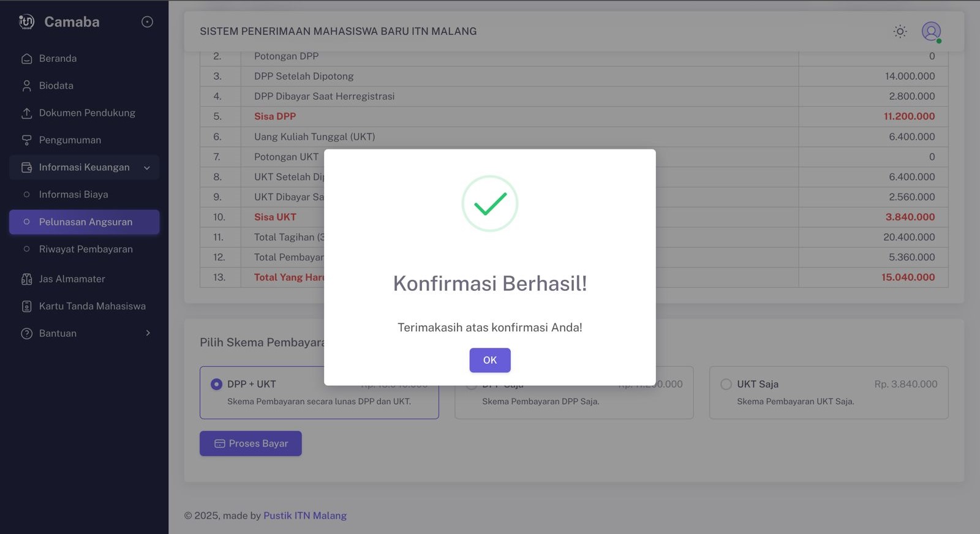Click the Jas Almamater jacket icon
980x534 pixels.
26,279
